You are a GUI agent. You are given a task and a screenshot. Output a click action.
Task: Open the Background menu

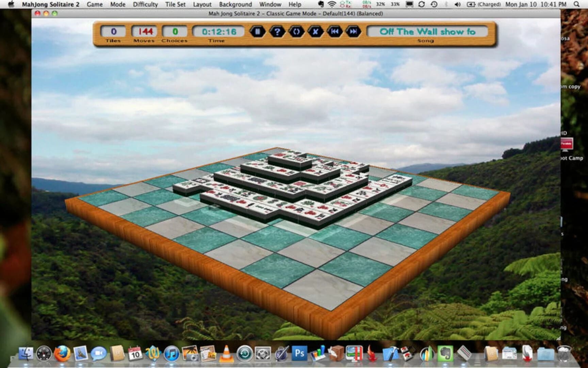tap(235, 4)
